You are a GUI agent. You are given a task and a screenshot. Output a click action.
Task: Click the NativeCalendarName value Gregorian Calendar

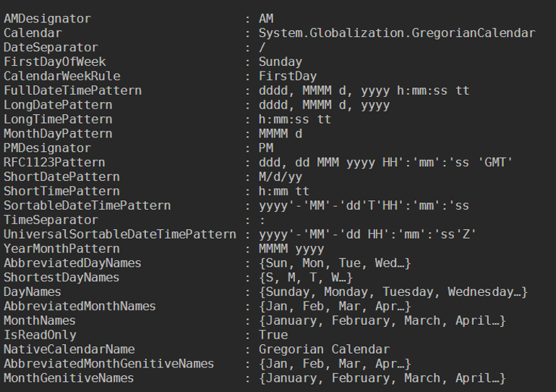324,349
